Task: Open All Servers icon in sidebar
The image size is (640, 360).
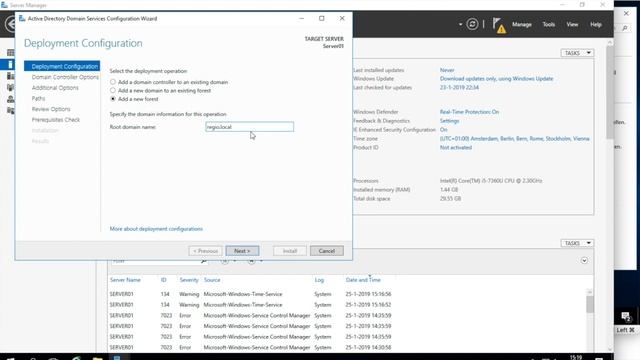Action: (11, 76)
